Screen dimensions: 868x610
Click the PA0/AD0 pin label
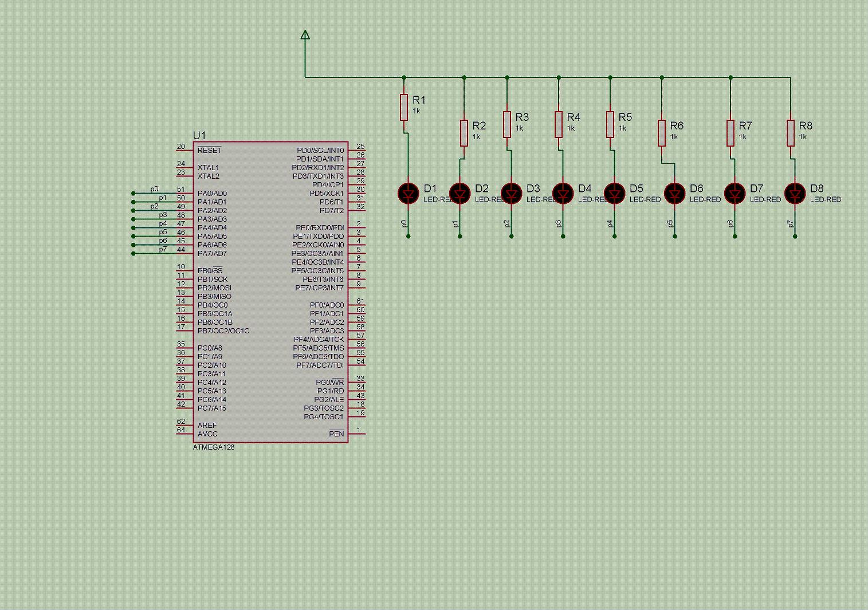pos(212,194)
